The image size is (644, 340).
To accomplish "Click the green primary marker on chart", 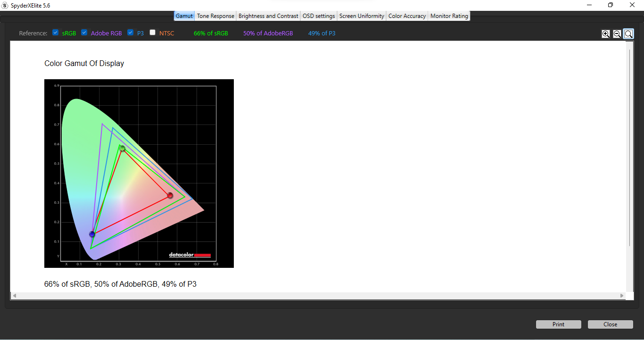I will pyautogui.click(x=122, y=148).
